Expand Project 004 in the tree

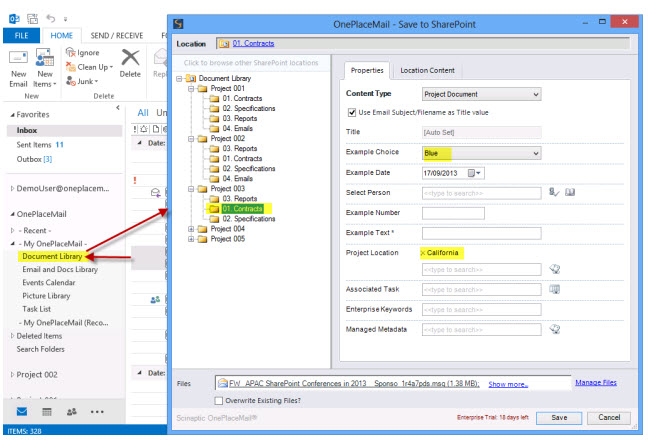coord(191,229)
